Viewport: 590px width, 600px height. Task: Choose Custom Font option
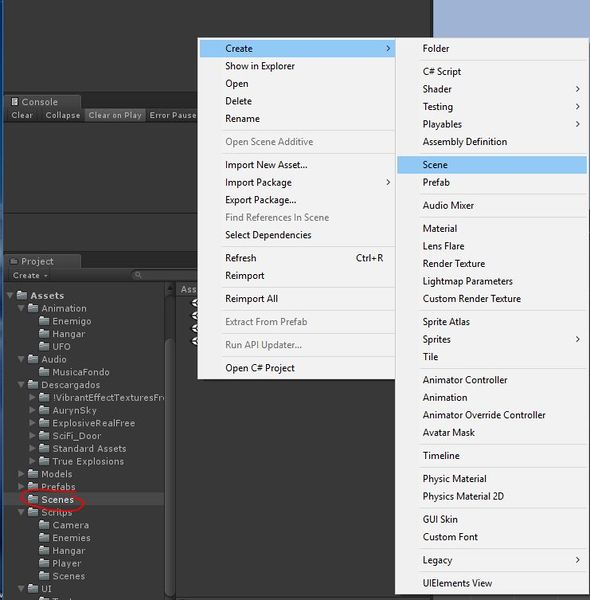point(492,537)
